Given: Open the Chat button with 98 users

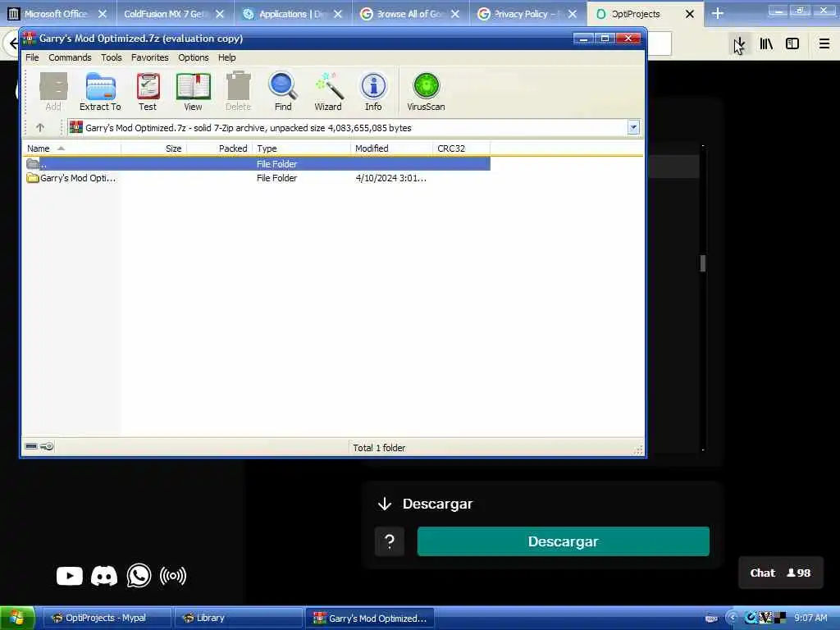Looking at the screenshot, I should click(x=781, y=573).
